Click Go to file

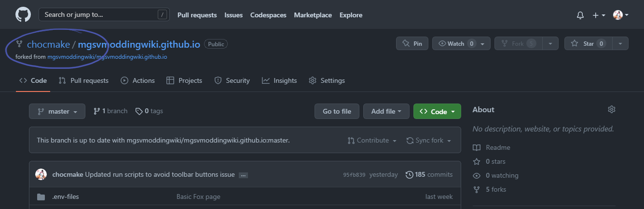337,111
